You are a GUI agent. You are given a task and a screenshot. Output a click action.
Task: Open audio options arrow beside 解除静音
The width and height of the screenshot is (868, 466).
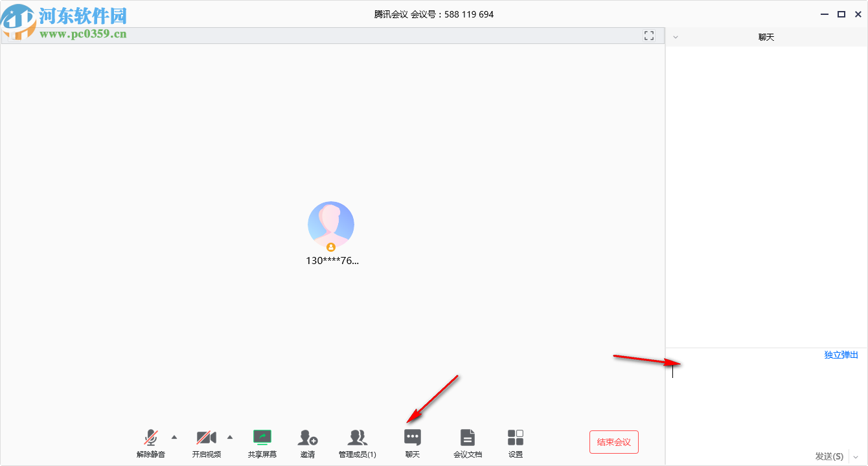tap(174, 437)
